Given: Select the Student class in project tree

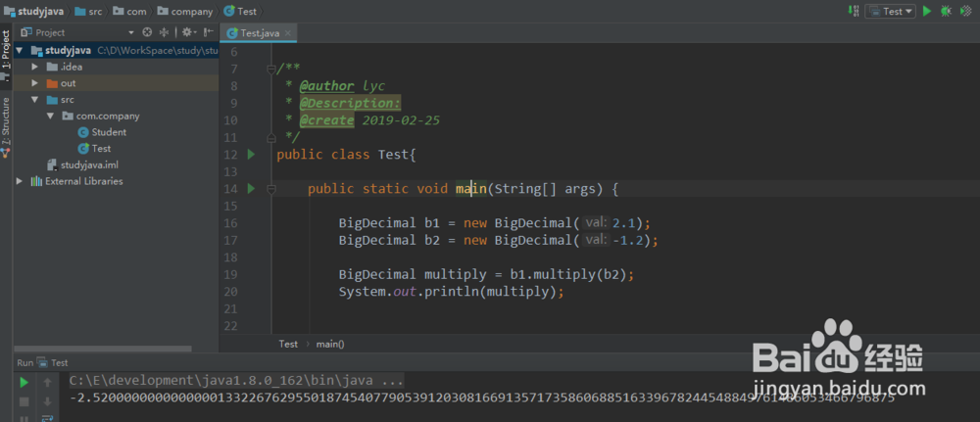Looking at the screenshot, I should click(x=102, y=132).
